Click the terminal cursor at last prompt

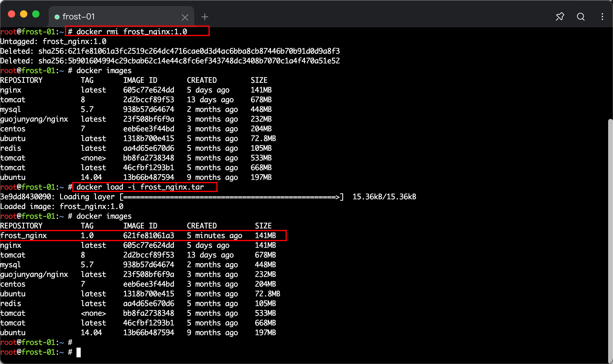tap(79, 352)
